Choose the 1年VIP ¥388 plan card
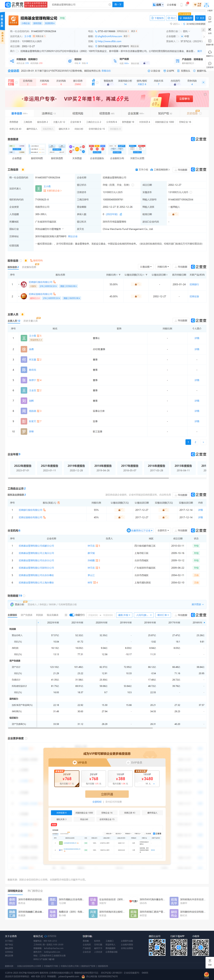Image resolution: width=214 pixels, height=980 pixels. [x=120, y=779]
